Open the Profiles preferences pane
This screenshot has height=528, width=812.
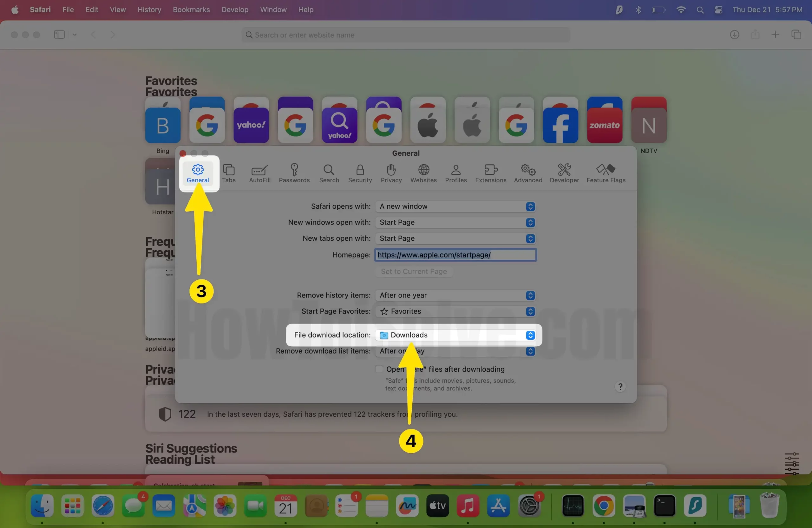(456, 173)
